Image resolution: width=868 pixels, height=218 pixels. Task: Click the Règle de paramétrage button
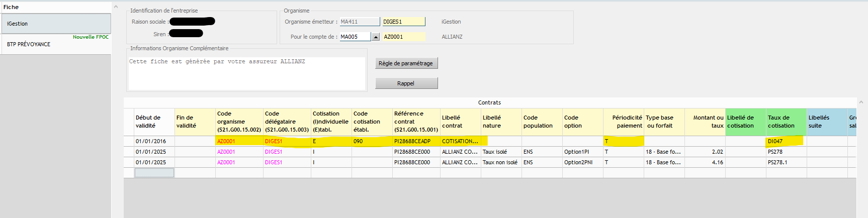click(x=406, y=63)
